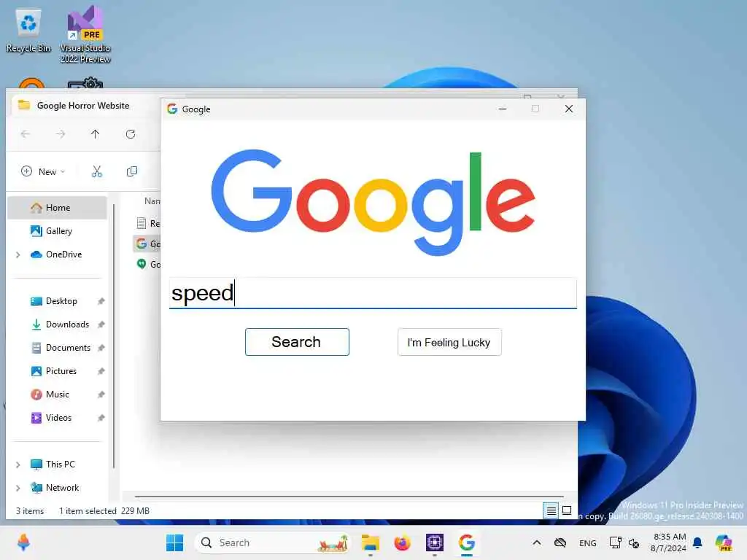Click the muted volume tray icon
The image size is (747, 560).
(x=634, y=542)
